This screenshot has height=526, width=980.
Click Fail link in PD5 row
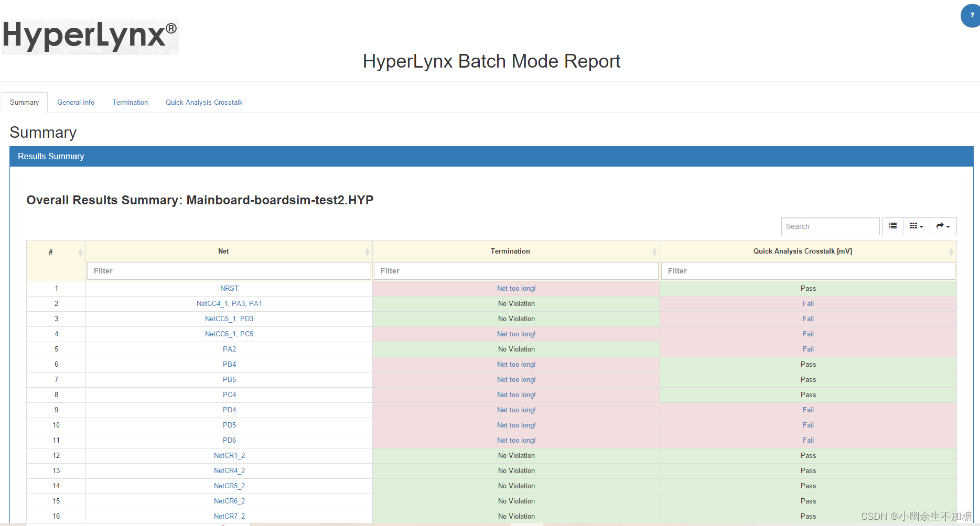pyautogui.click(x=808, y=425)
